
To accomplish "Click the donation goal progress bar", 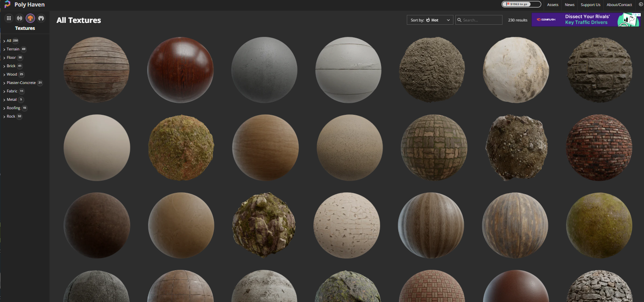I will click(521, 4).
